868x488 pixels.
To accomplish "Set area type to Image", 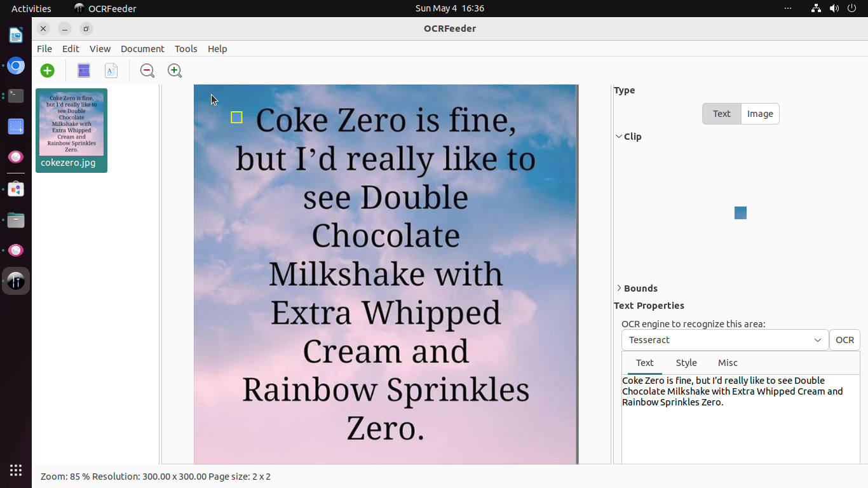I will click(x=760, y=114).
